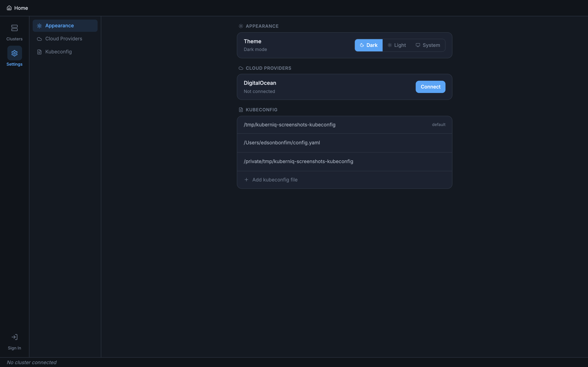Screen dimensions: 588x367
Task: Click Add kubeconfig file
Action: [275, 180]
